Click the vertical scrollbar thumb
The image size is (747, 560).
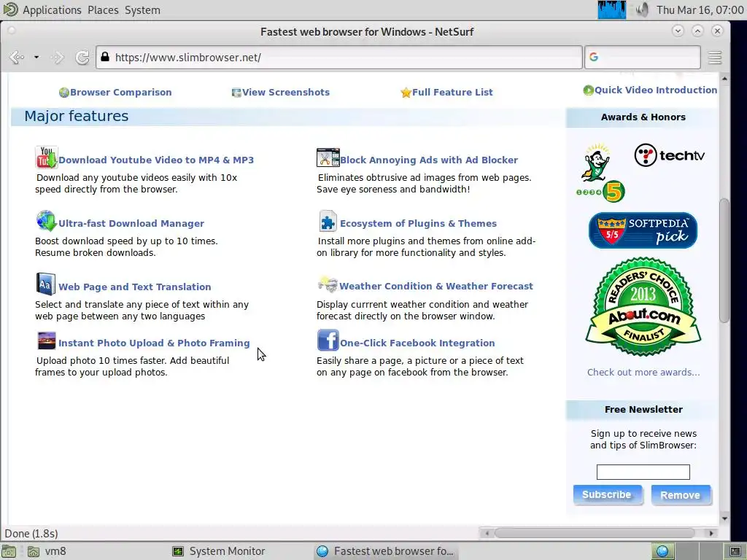[724, 260]
